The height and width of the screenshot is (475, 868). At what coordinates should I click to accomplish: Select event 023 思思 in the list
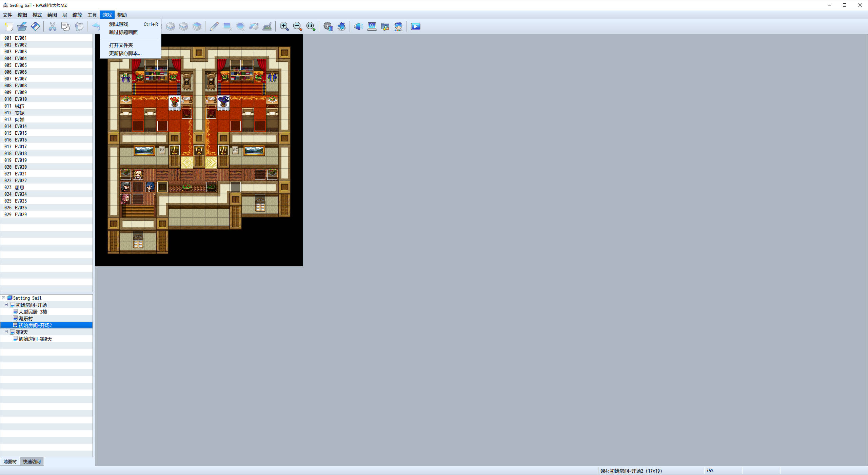pyautogui.click(x=46, y=187)
